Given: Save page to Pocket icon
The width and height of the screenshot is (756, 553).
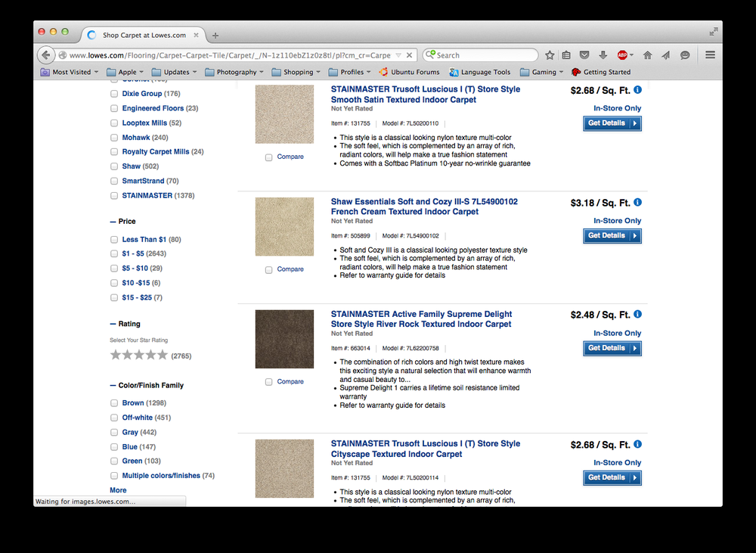Looking at the screenshot, I should tap(584, 55).
